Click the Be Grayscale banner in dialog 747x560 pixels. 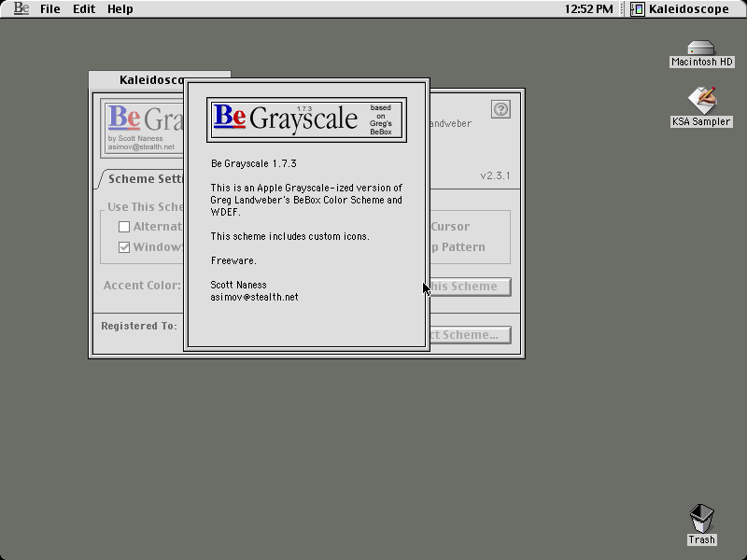click(x=306, y=119)
